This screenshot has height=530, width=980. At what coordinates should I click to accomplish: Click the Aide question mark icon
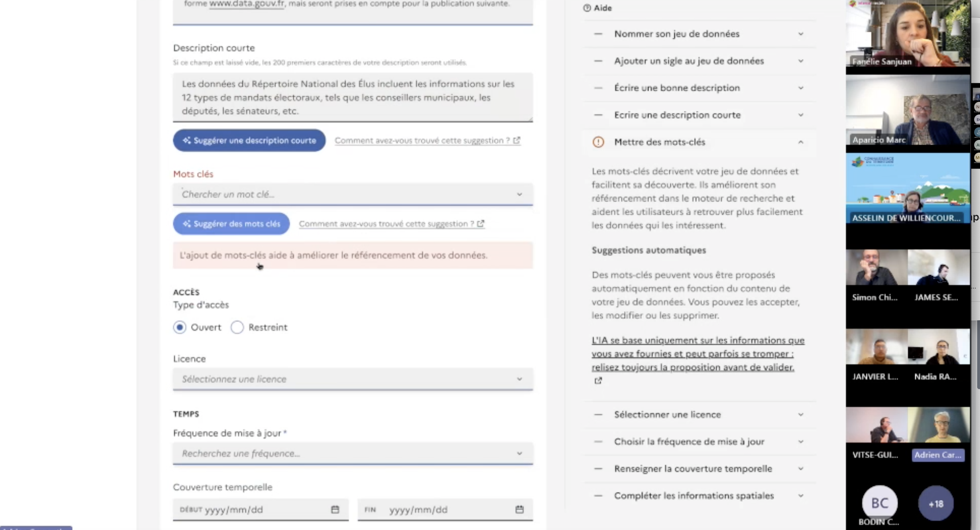587,8
